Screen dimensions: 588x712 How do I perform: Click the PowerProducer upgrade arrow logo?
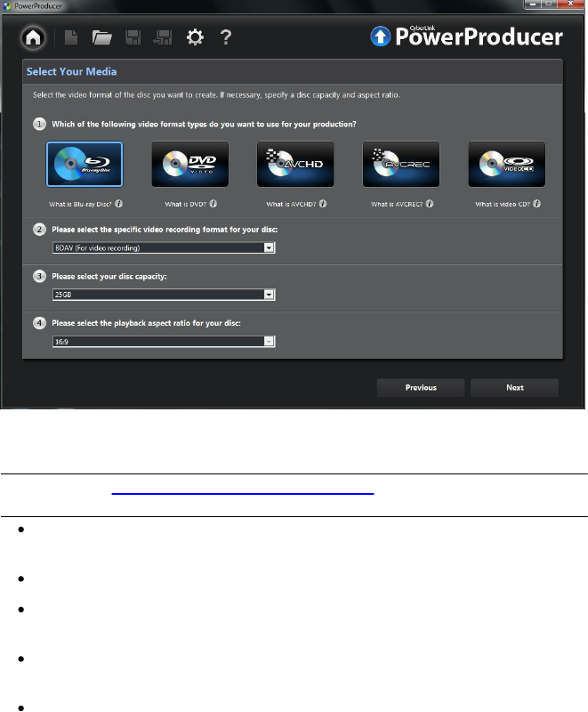point(380,36)
